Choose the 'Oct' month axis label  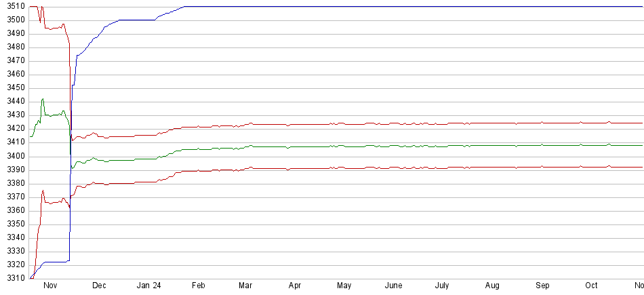(592, 286)
